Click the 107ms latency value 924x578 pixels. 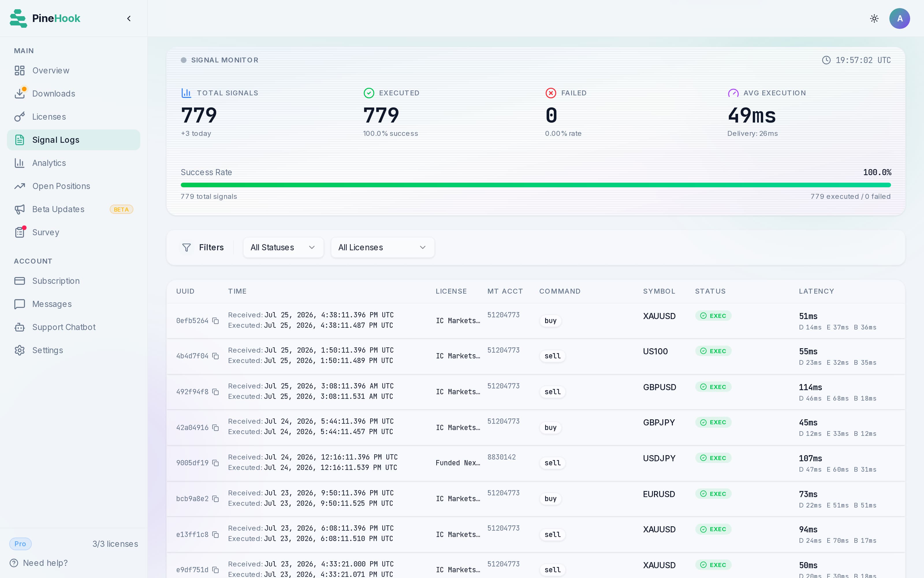810,458
